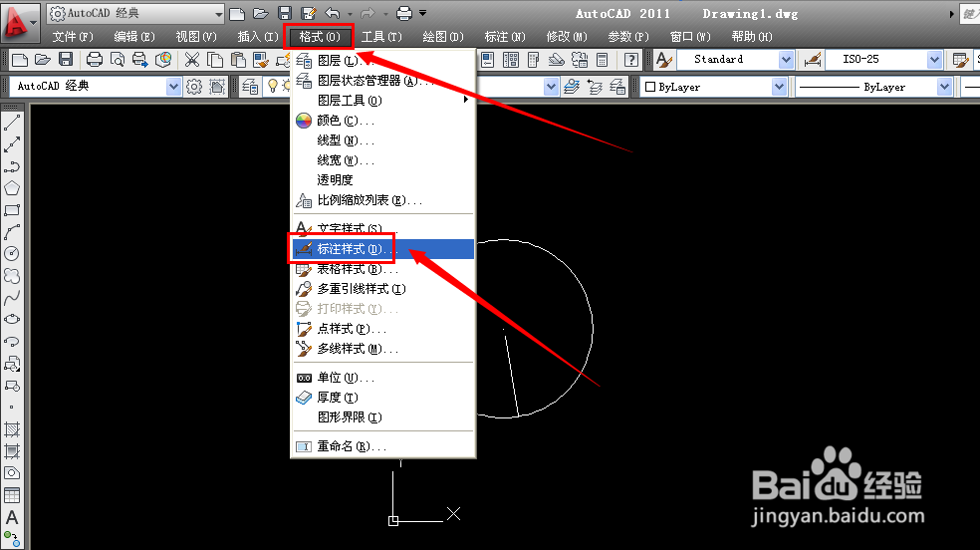Select the Polyline tool
Viewport: 980px width, 550px height.
12,166
